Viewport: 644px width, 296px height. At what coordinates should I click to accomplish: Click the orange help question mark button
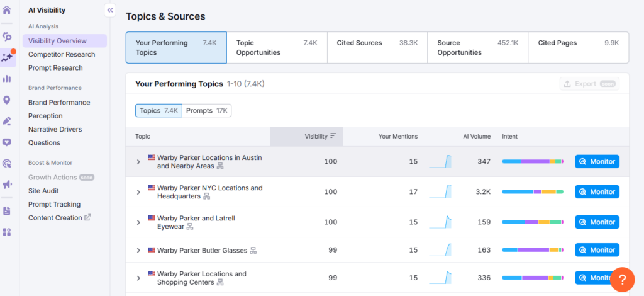[622, 280]
